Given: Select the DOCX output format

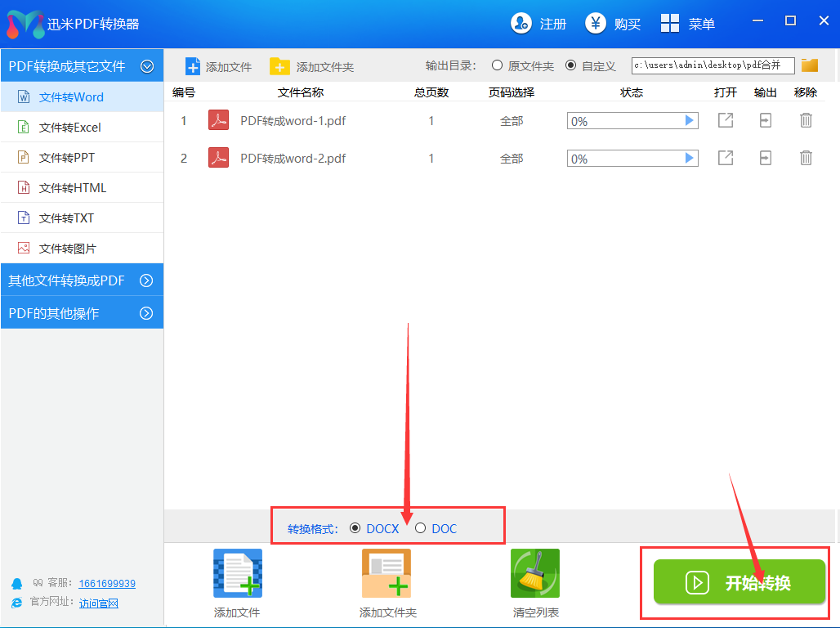Looking at the screenshot, I should click(x=355, y=528).
